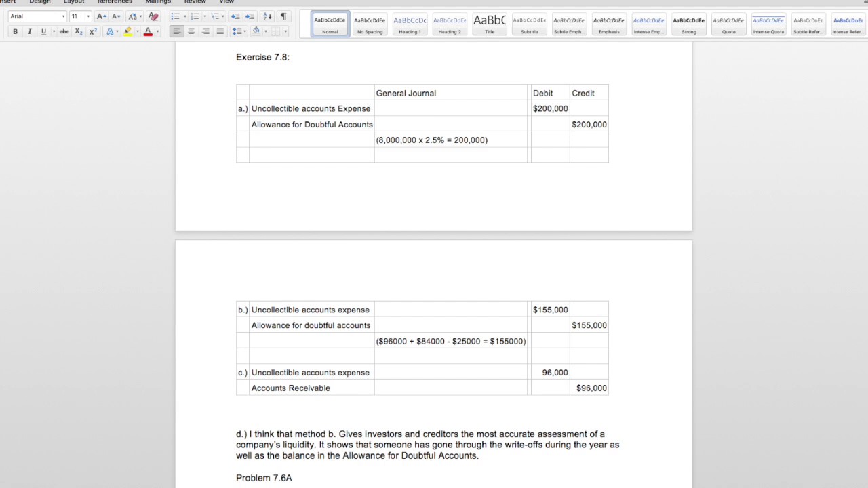Open the Design ribbon tab

click(x=40, y=2)
